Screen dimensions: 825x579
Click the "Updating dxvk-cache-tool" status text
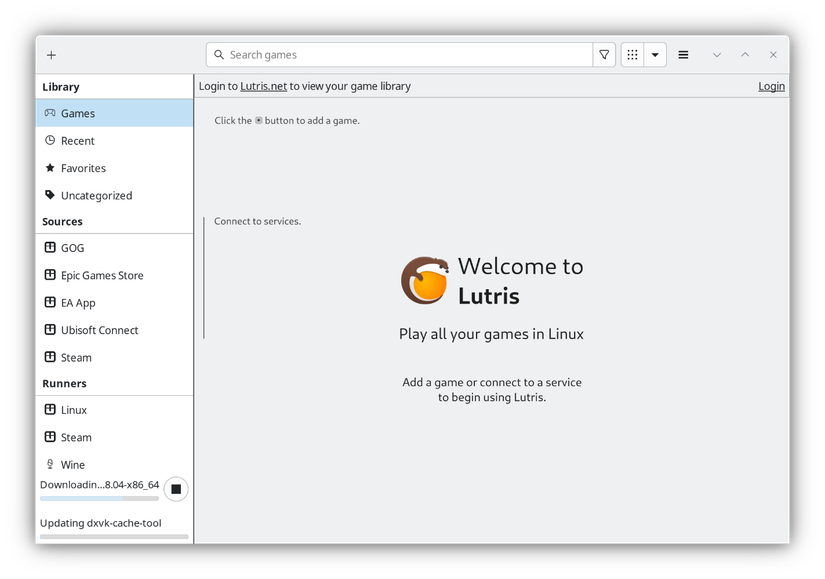pos(100,523)
